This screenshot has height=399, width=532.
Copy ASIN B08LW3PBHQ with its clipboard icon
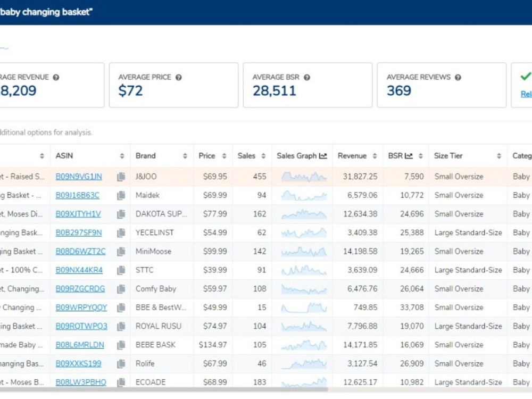point(121,383)
